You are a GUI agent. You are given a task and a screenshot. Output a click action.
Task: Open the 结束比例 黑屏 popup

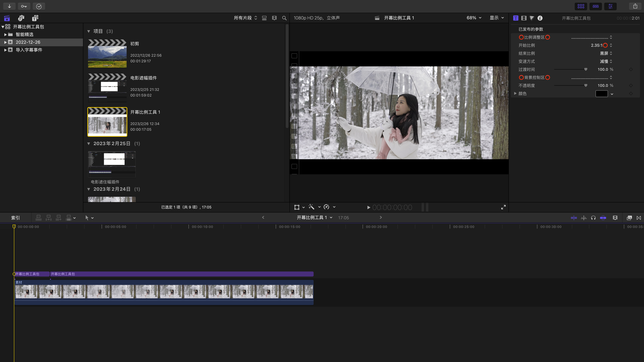[x=606, y=53]
